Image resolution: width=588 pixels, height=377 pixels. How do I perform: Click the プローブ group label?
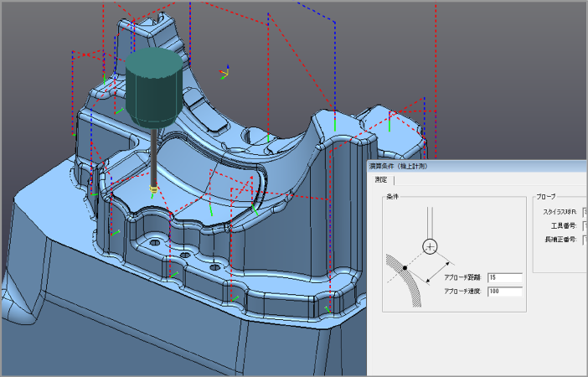(x=545, y=197)
